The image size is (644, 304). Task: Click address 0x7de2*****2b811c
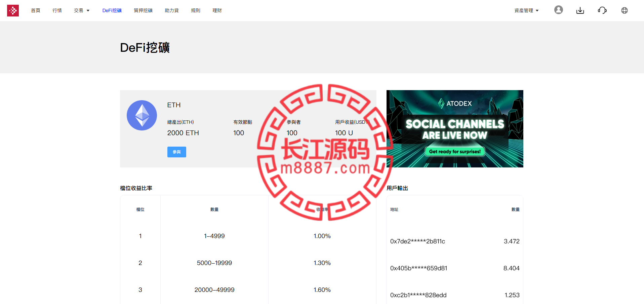coord(417,241)
